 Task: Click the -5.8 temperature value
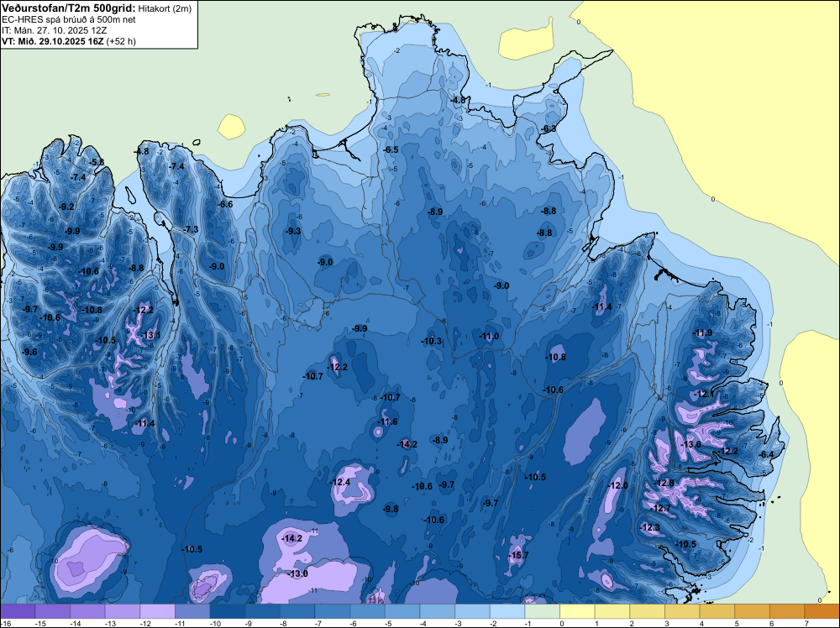pyautogui.click(x=97, y=162)
